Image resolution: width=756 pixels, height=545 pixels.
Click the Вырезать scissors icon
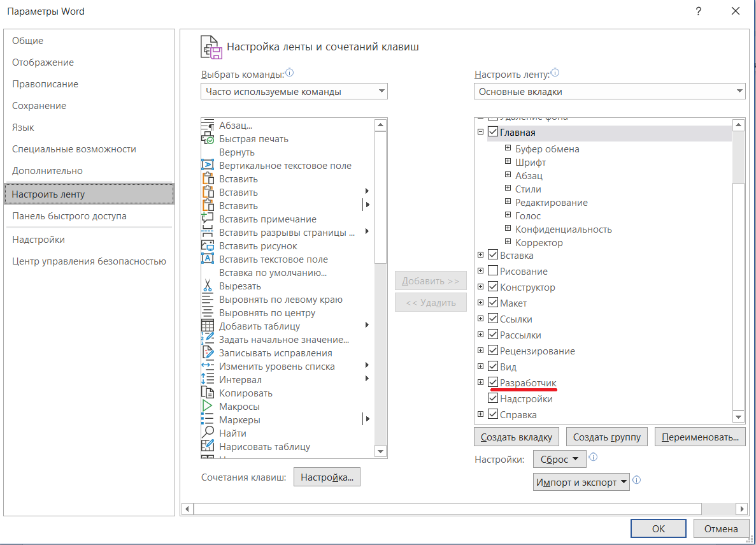pos(208,286)
